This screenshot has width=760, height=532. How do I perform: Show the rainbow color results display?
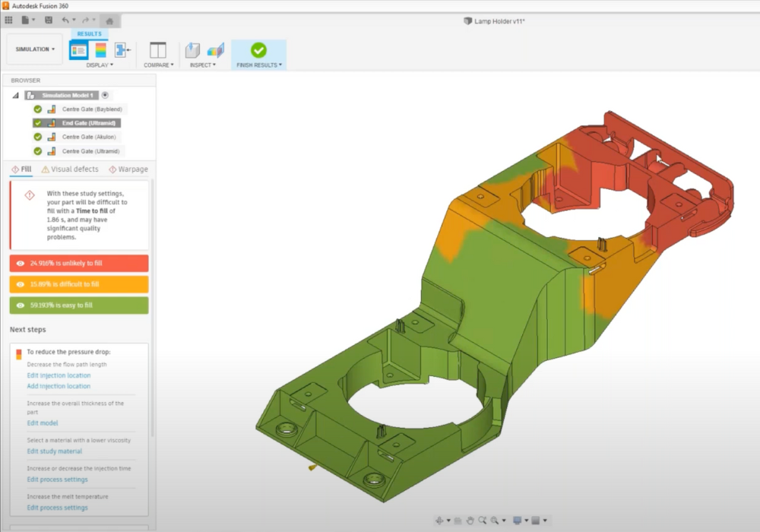tap(101, 50)
